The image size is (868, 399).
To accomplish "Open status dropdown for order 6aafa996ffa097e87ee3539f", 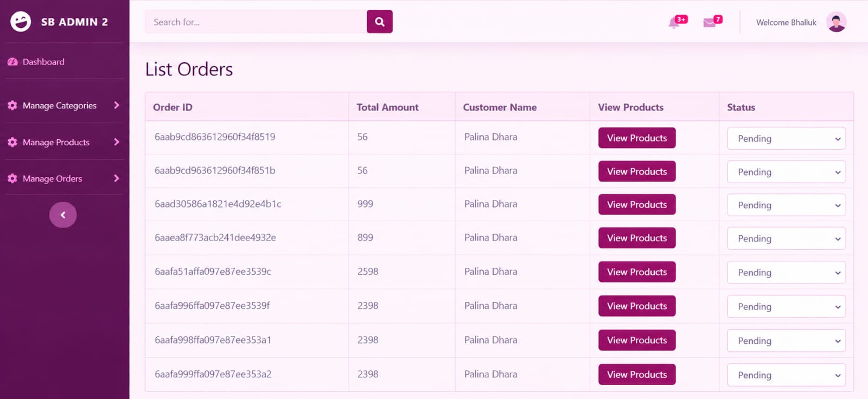I will (786, 306).
